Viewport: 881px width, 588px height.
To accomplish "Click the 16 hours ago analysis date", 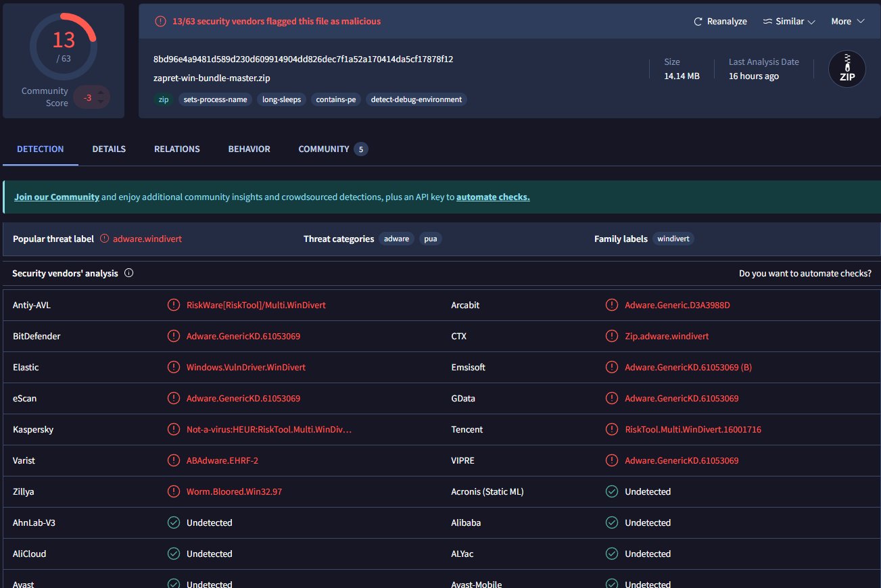I will (754, 76).
